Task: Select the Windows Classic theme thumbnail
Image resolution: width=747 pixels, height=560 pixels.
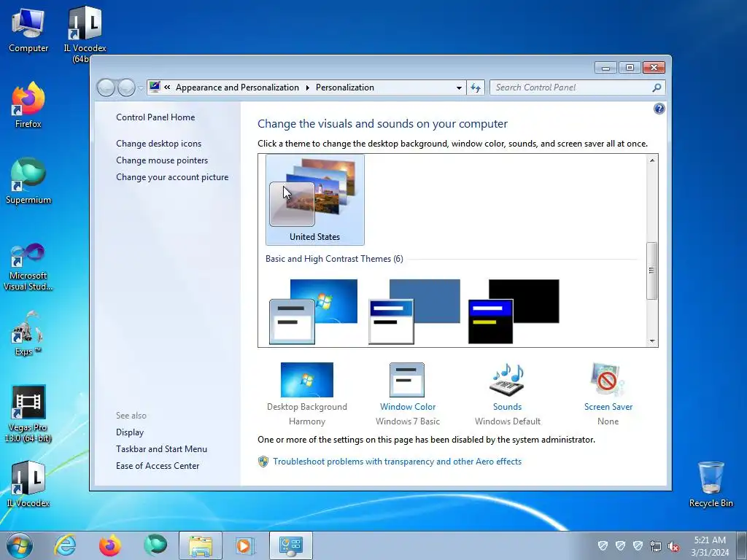Action: coord(414,312)
